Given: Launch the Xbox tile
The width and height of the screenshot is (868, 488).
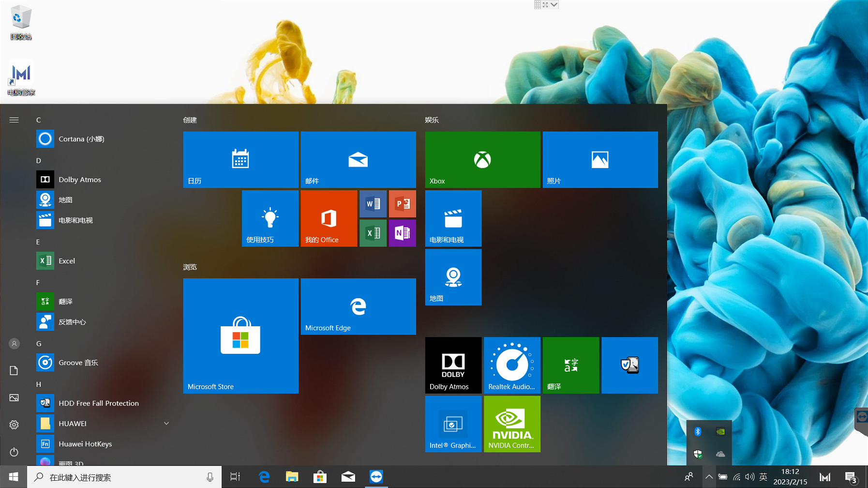Looking at the screenshot, I should click(482, 159).
